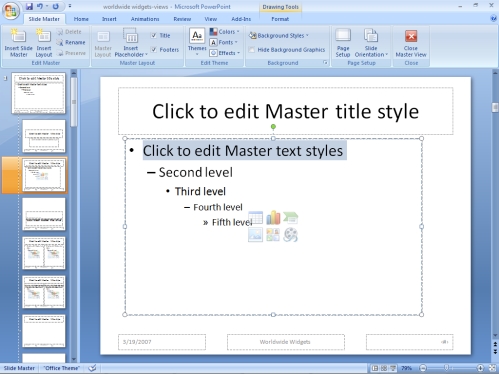Open the Background Styles dropdown
Screen dimensions: 499x374
[279, 35]
